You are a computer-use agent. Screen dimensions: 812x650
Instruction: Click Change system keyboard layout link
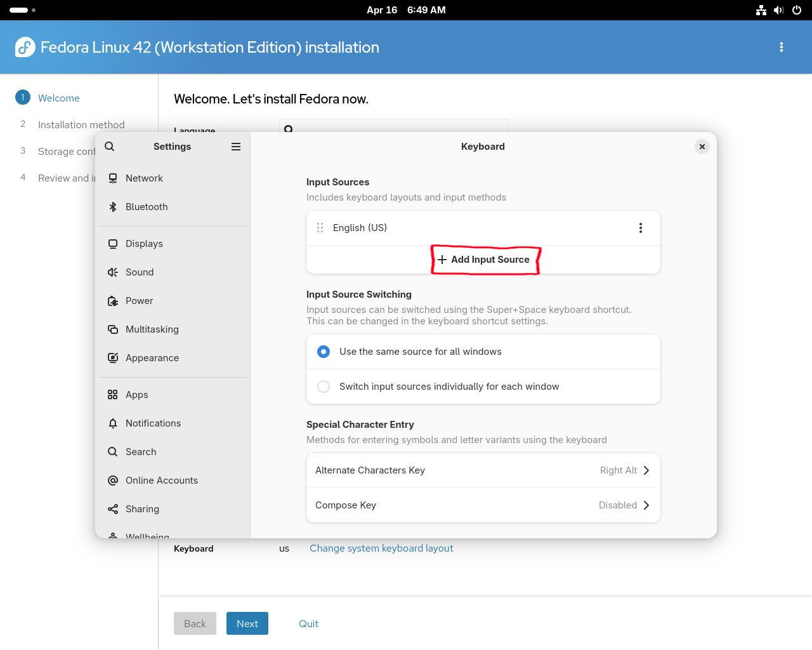381,548
